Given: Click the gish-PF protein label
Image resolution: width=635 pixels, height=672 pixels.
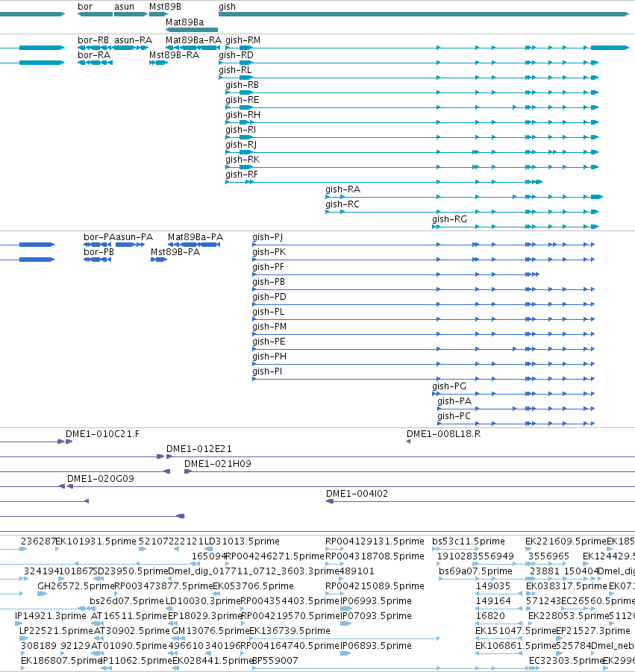Looking at the screenshot, I should (x=269, y=267).
